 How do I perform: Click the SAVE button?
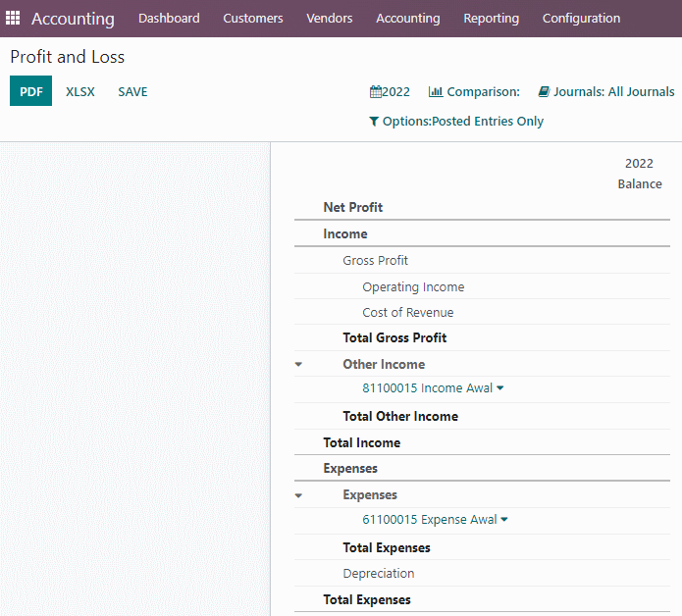pyautogui.click(x=132, y=92)
